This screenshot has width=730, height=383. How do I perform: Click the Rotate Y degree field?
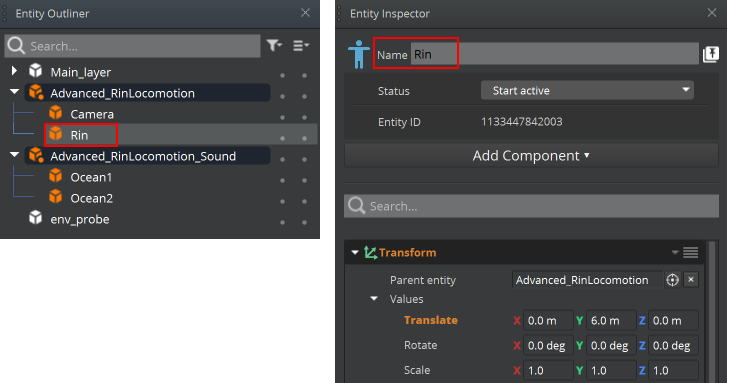coord(611,345)
